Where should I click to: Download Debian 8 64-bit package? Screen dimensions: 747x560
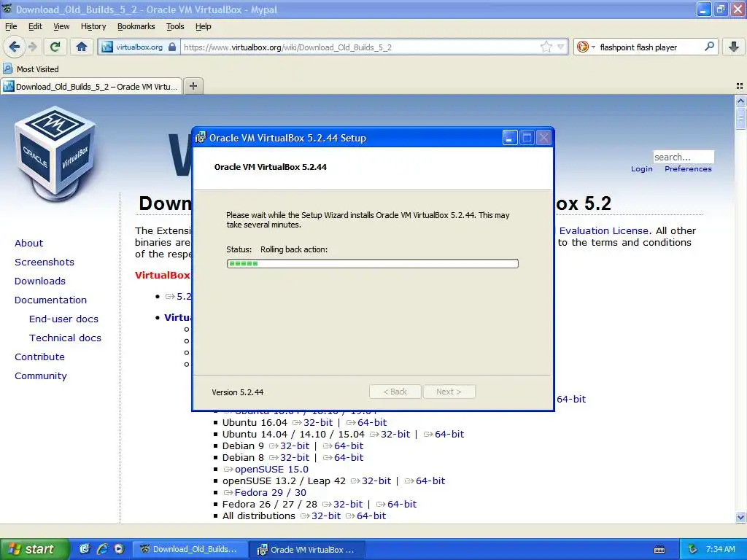click(348, 458)
